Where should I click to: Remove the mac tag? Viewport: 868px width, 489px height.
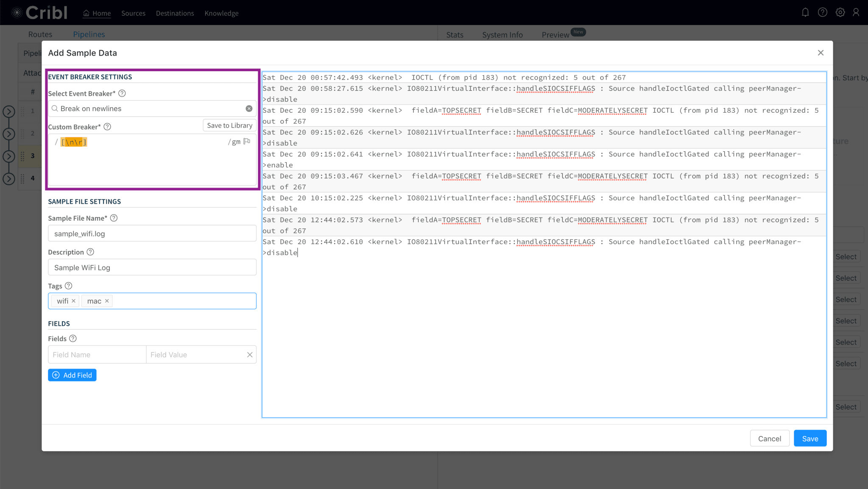tap(107, 301)
